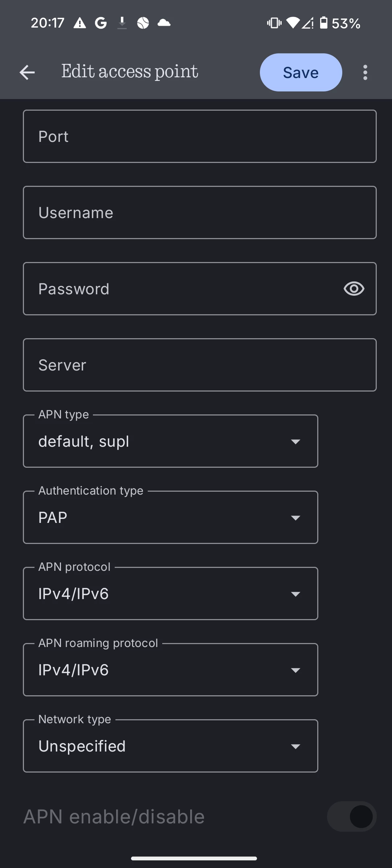Expand APN roaming protocol dropdown
Image resolution: width=392 pixels, height=868 pixels.
(171, 670)
